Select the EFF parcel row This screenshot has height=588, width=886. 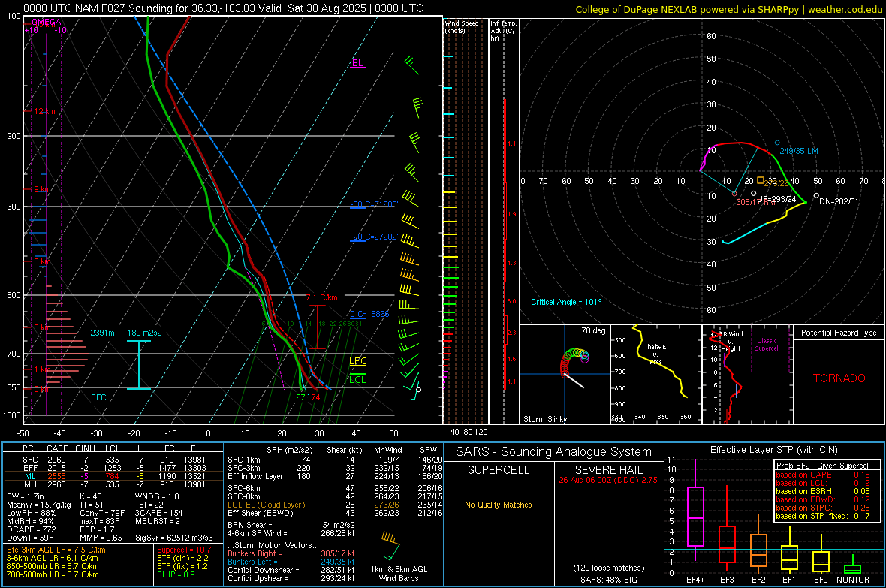pos(113,468)
